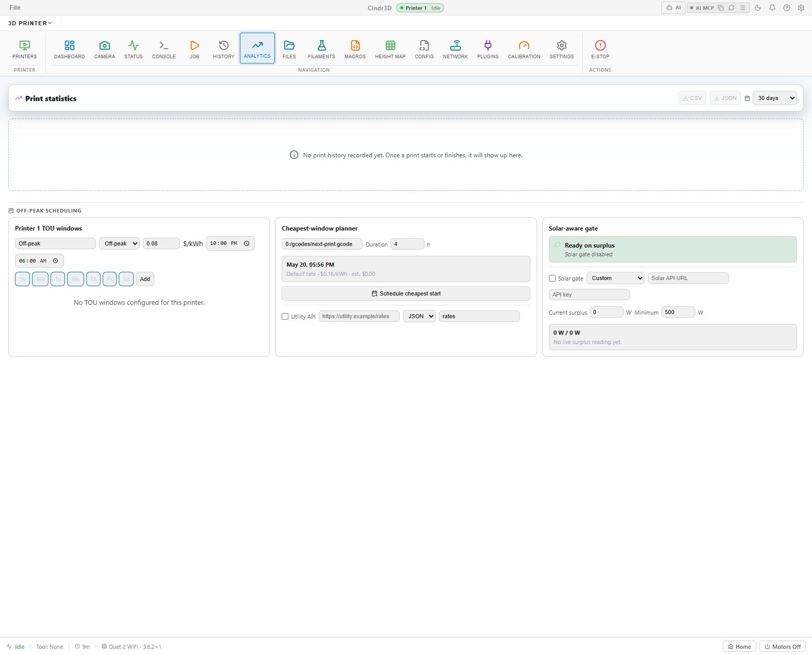This screenshot has width=812, height=655.
Task: Edit the Minimum surplus watts field
Action: pos(678,312)
